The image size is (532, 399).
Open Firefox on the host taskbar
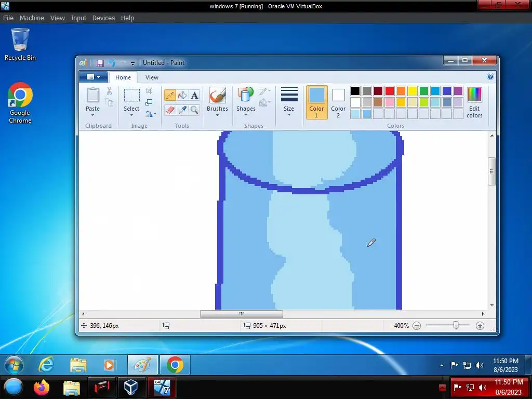pyautogui.click(x=42, y=387)
